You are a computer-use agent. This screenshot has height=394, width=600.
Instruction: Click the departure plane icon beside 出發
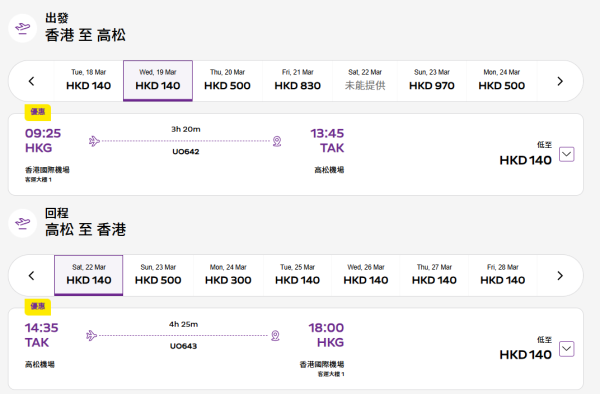point(23,28)
